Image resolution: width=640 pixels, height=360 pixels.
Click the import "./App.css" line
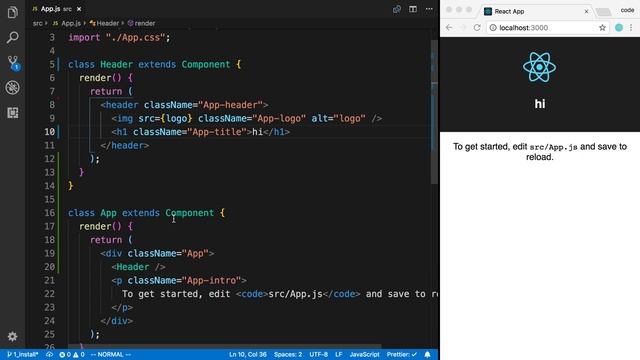pyautogui.click(x=119, y=38)
